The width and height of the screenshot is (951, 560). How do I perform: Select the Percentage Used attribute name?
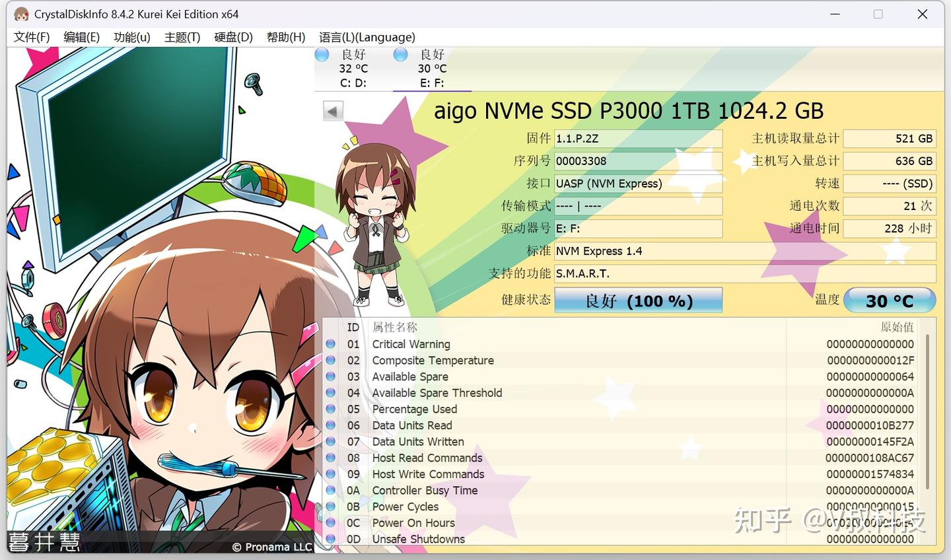(x=415, y=409)
